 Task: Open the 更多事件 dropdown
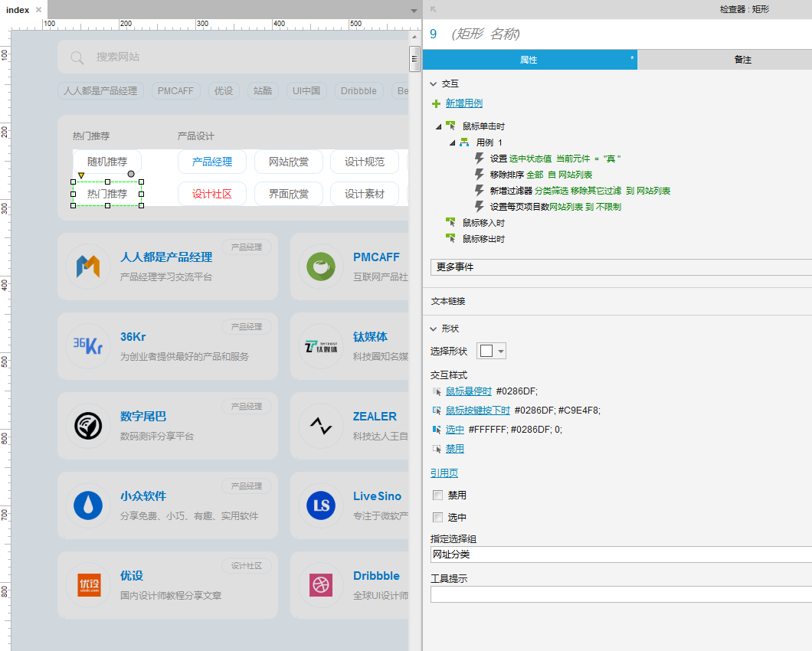621,267
